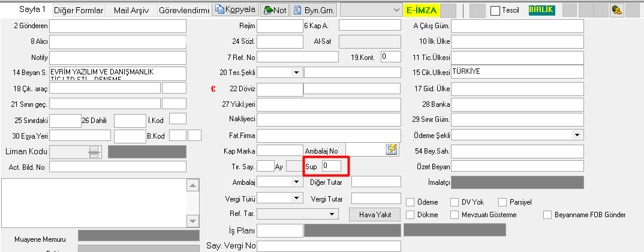Switch to the Diğer Formlar tab

pos(78,11)
